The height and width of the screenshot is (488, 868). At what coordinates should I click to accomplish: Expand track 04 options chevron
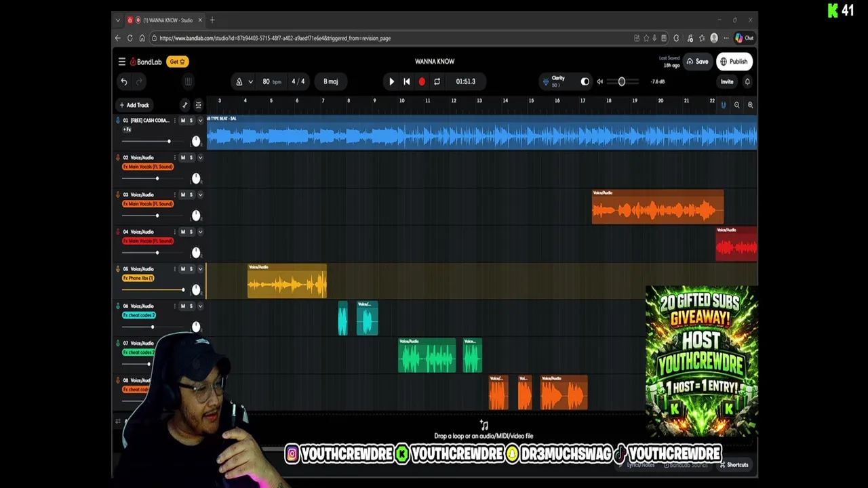[x=200, y=232]
